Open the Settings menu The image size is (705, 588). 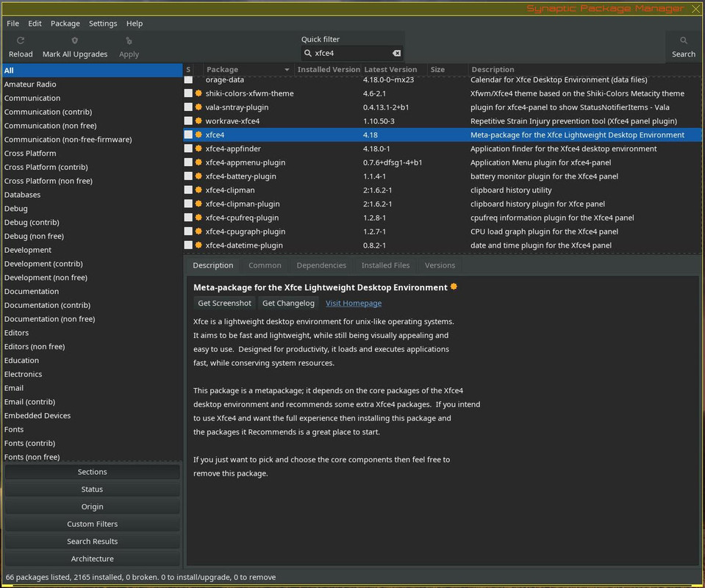(103, 24)
